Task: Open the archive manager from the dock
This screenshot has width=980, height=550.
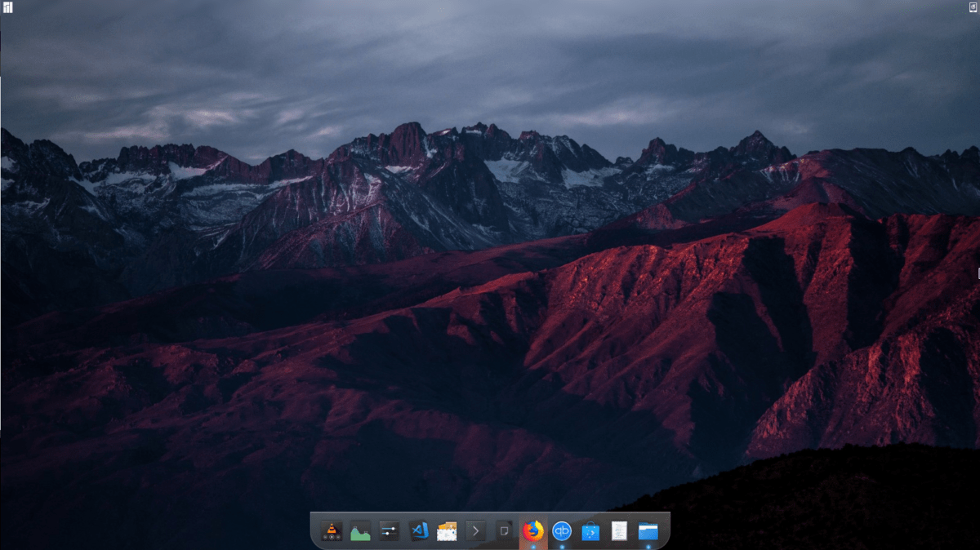Action: click(x=448, y=530)
